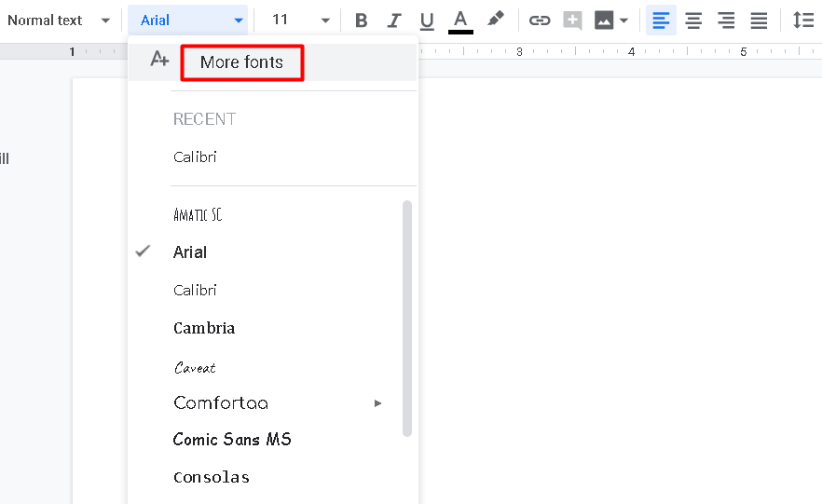Justify text alignment

759,20
